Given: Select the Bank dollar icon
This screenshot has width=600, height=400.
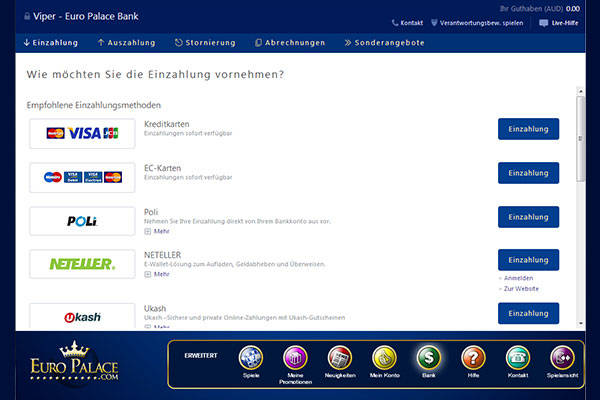Looking at the screenshot, I should point(429,359).
